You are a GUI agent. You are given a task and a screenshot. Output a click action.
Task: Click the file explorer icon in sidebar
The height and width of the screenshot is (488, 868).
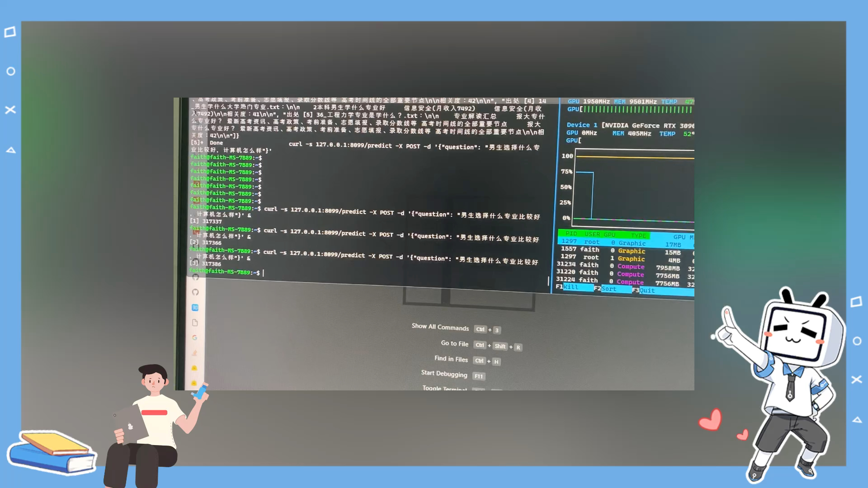[x=196, y=322]
